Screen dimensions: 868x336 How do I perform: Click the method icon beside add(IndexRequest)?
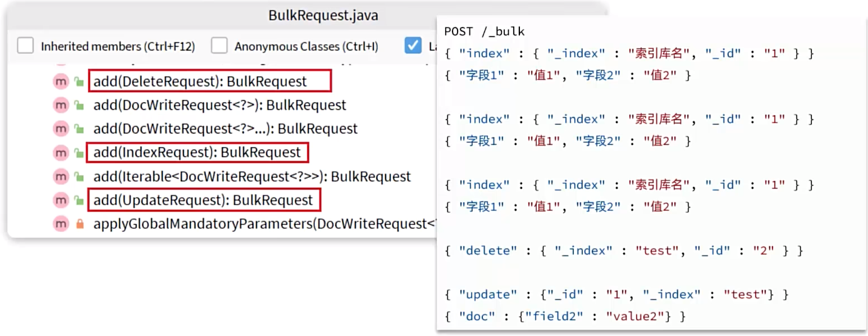[60, 152]
